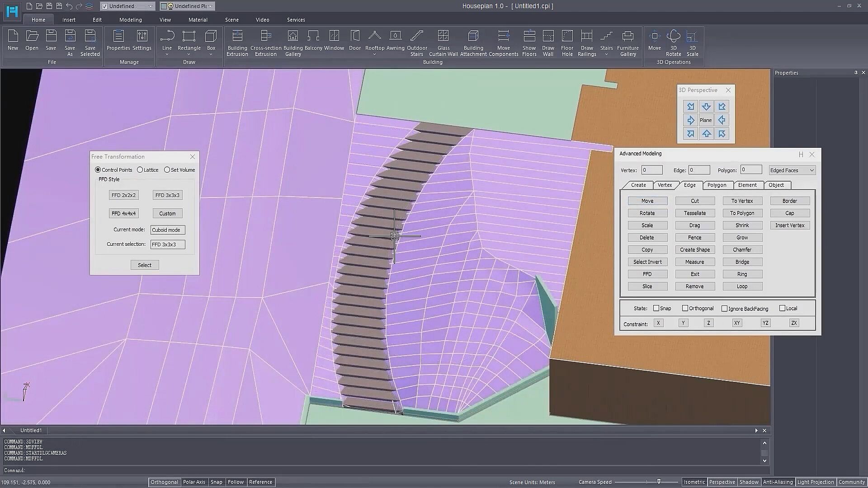
Task: Adjust the Camera Speed slider
Action: point(659,482)
